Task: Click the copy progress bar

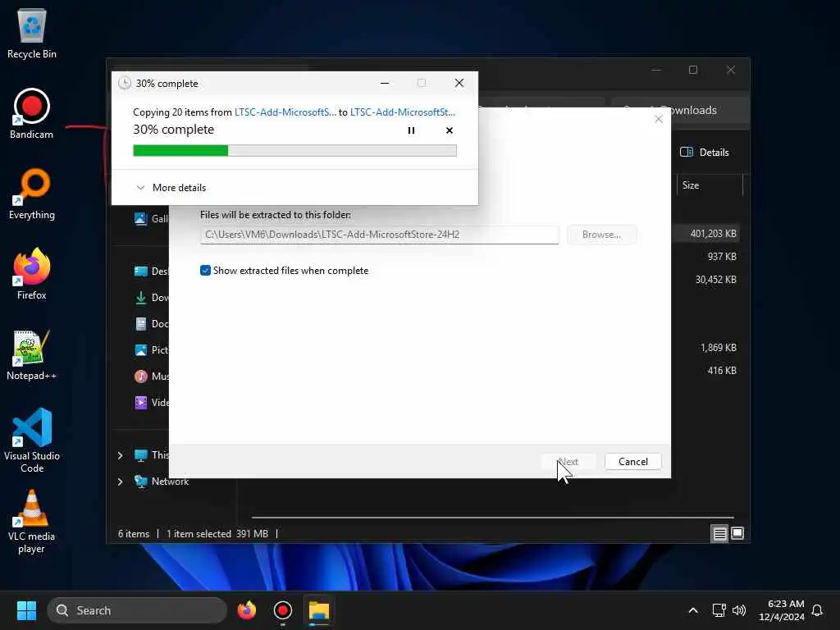Action: pyautogui.click(x=294, y=151)
